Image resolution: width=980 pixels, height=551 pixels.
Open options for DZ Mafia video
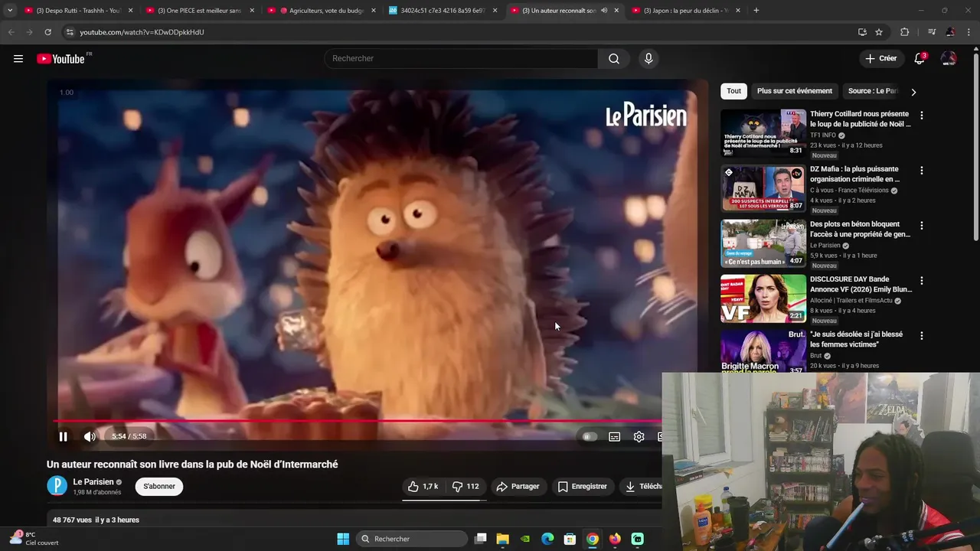point(922,171)
